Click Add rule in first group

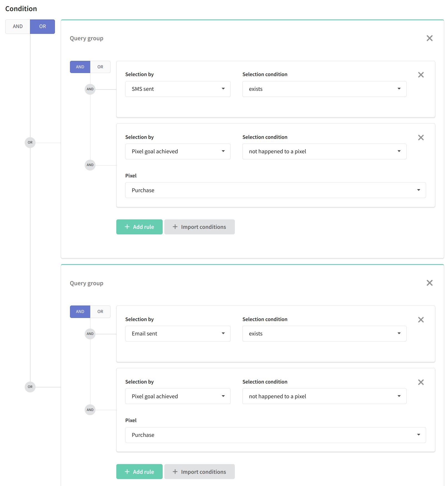pos(139,227)
